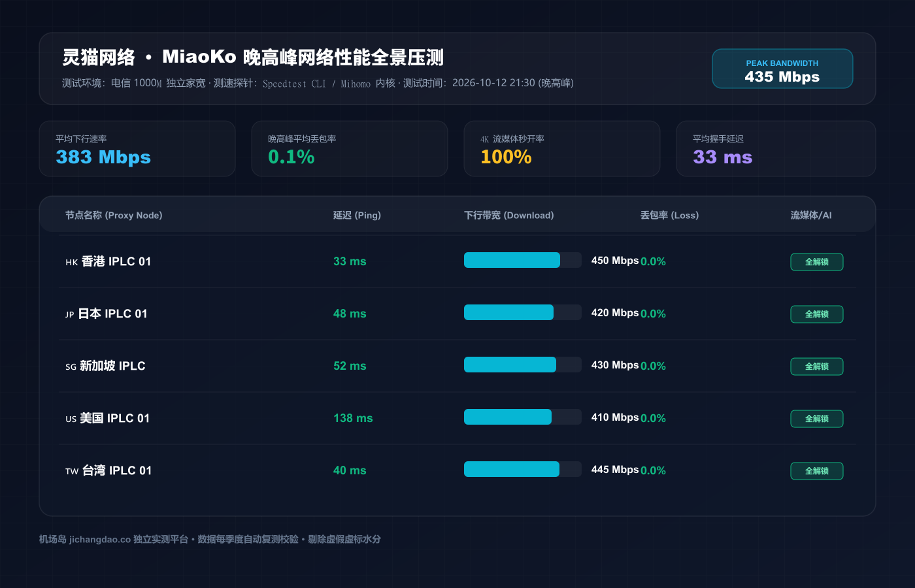
Task: Click the 33 ms ping for 香港 IPLC 01
Action: [350, 261]
